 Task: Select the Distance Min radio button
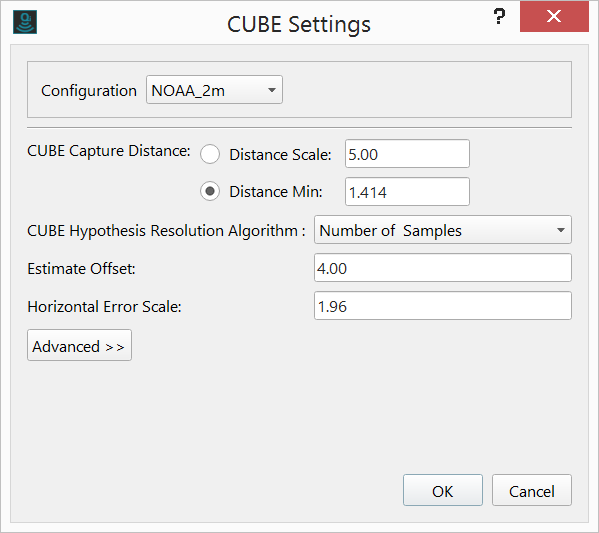point(210,191)
